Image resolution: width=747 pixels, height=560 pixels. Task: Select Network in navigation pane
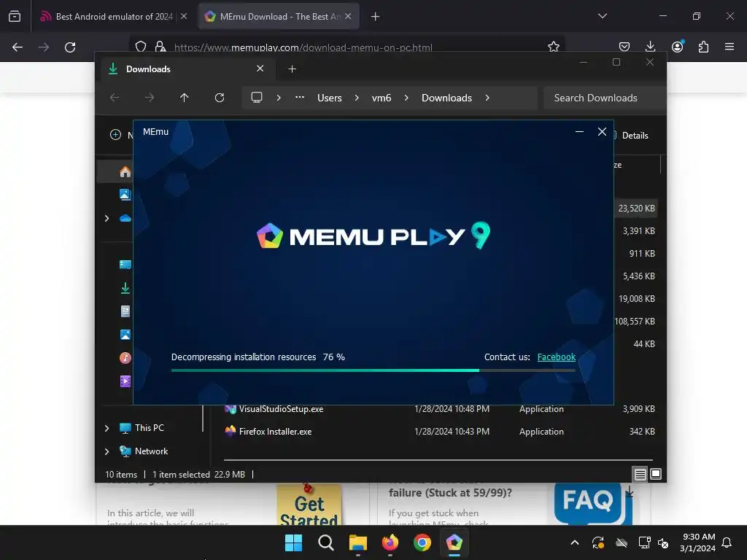151,451
